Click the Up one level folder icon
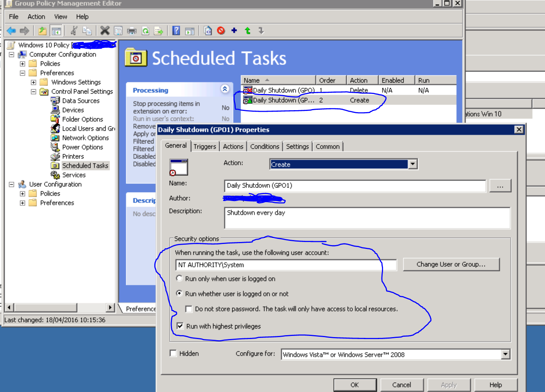545x392 pixels. (43, 31)
